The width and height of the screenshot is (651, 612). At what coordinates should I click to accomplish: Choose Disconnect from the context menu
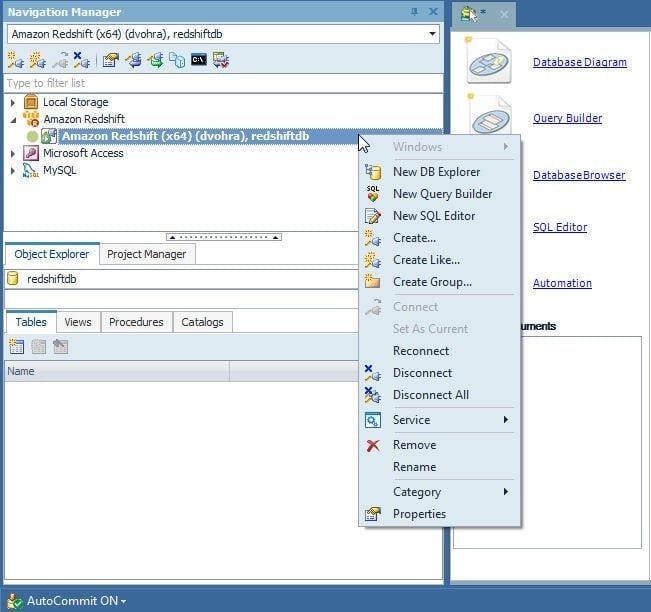click(439, 373)
